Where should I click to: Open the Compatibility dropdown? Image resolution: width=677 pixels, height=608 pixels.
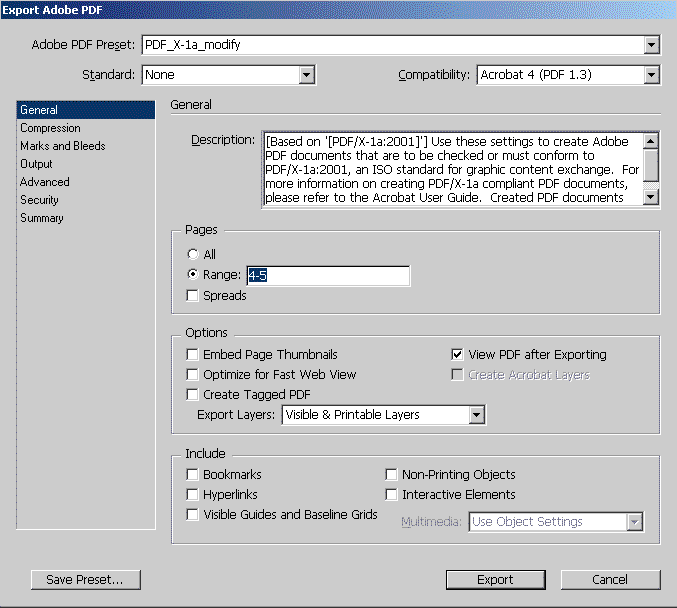click(568, 75)
